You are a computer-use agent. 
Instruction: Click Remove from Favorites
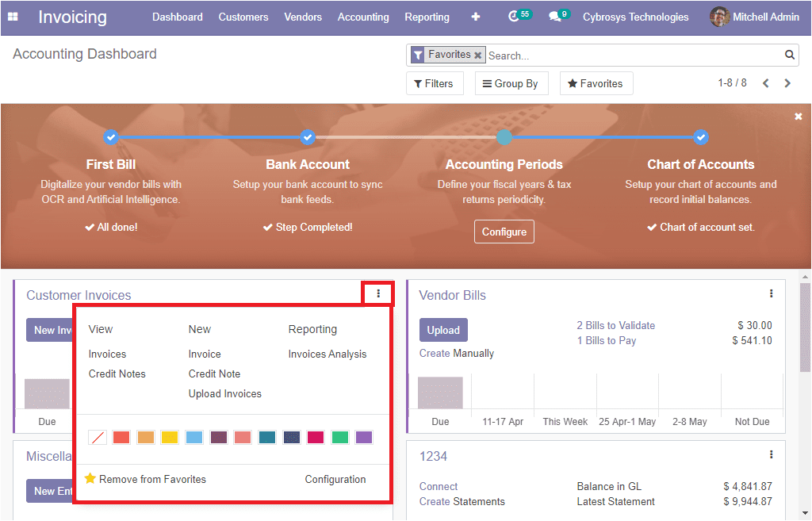click(152, 480)
